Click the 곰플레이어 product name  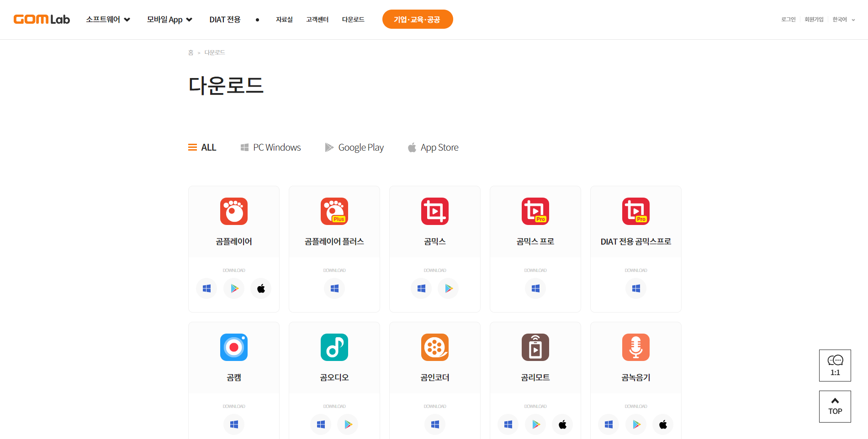pos(234,241)
